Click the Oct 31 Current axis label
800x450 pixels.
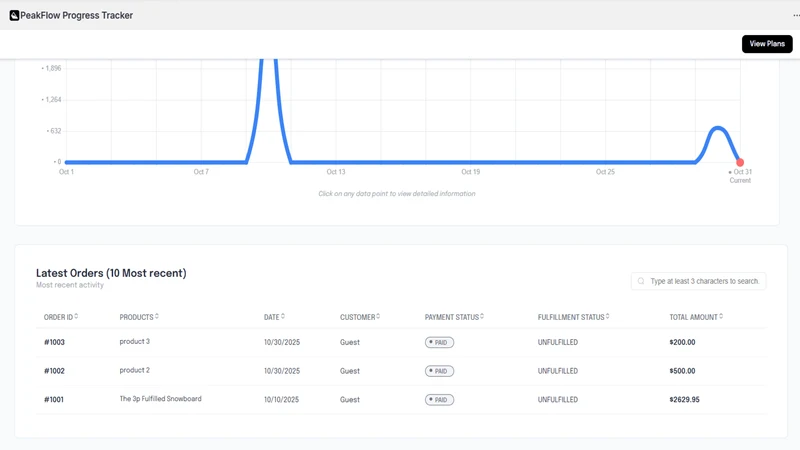coord(740,176)
